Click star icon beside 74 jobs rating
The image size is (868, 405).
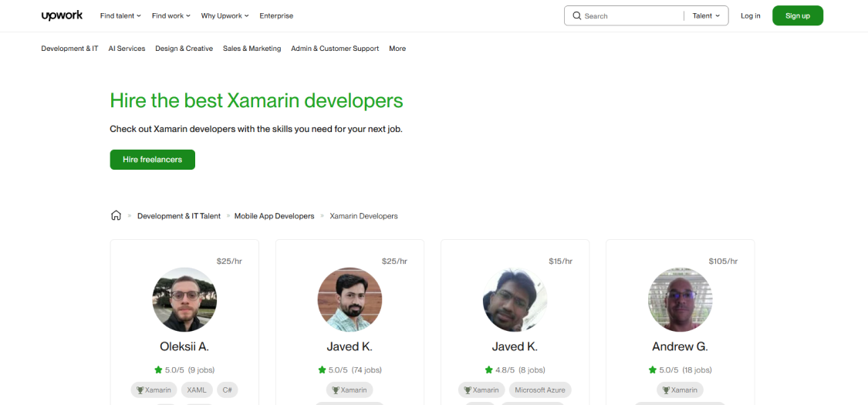(323, 370)
